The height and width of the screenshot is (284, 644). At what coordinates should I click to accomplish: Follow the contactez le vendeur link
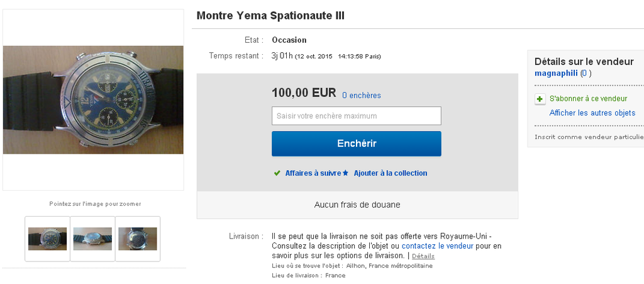(437, 246)
